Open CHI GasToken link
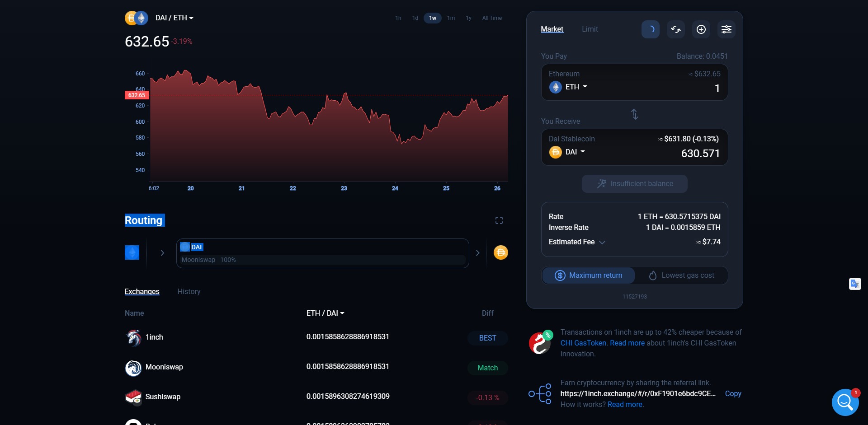 583,343
